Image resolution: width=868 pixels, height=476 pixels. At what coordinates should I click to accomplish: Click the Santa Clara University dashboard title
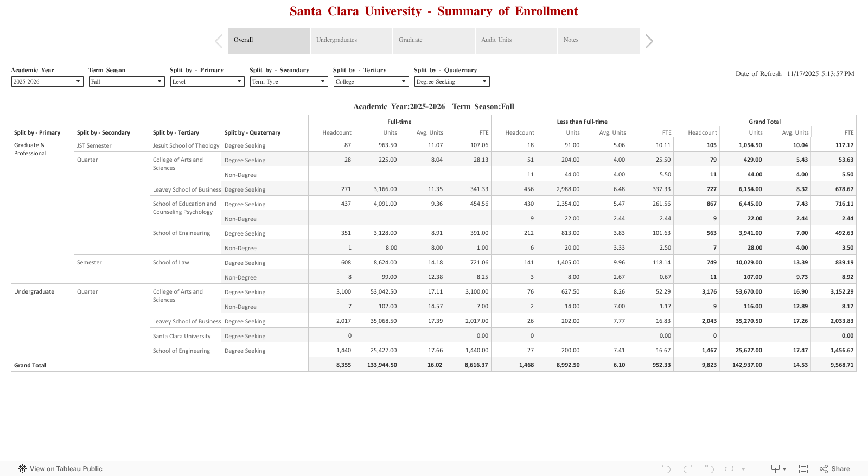coord(434,11)
